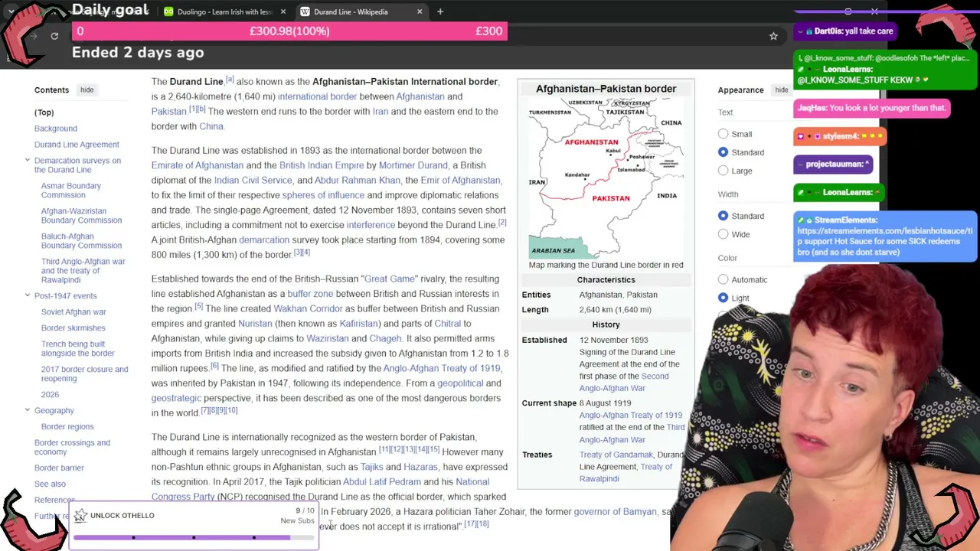Hide the Appearance panel
The image size is (980, 551).
pyautogui.click(x=781, y=90)
